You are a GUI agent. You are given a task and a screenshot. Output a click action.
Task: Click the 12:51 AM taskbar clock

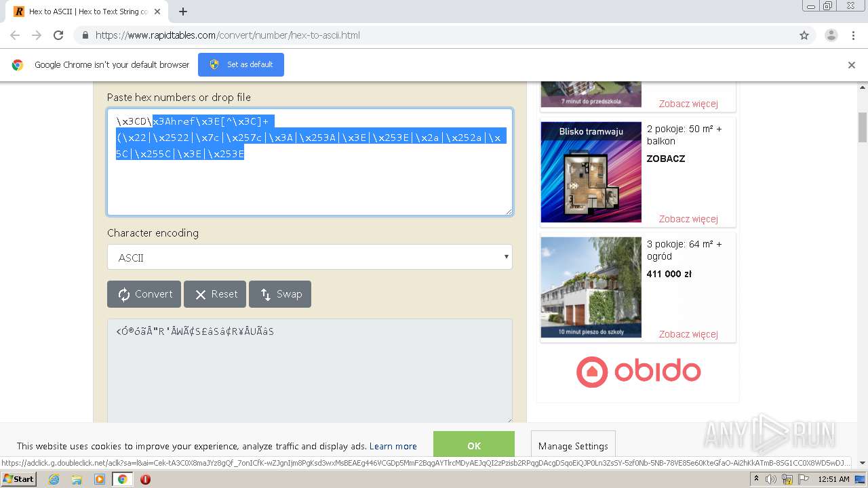833,479
